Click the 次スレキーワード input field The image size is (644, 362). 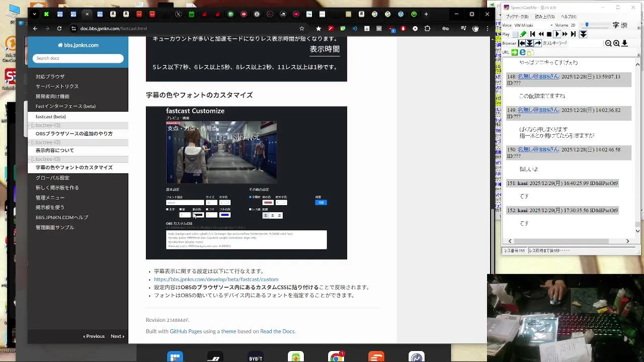(586, 43)
